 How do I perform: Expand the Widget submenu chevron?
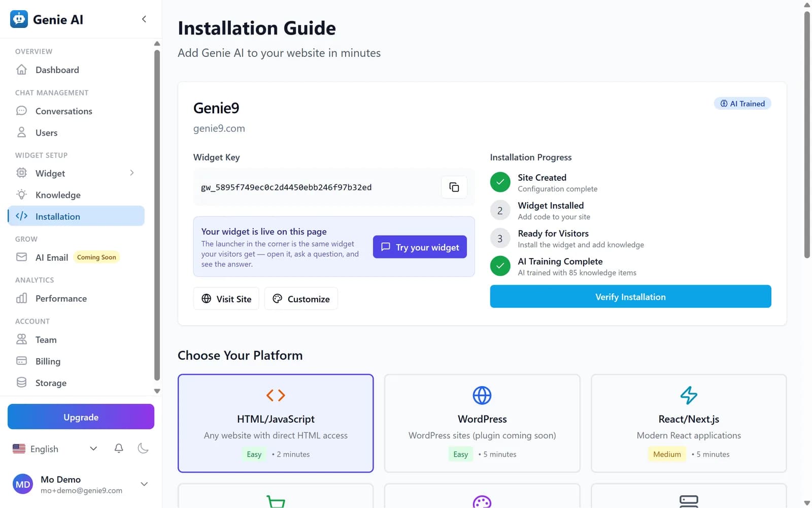[132, 173]
